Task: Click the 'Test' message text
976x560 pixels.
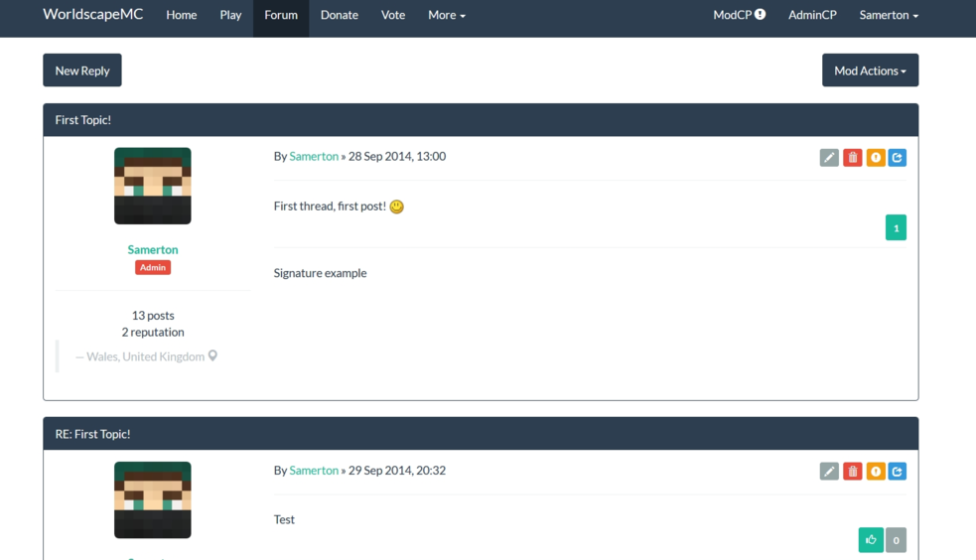Action: point(284,519)
